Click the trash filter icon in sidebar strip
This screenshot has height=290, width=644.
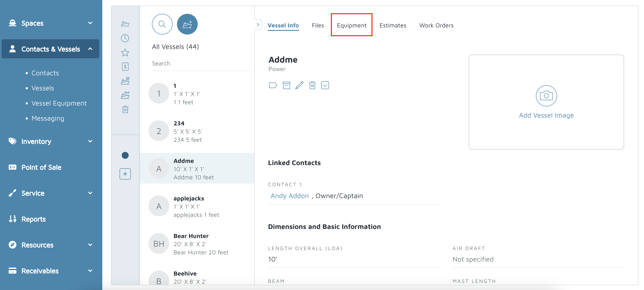(125, 109)
